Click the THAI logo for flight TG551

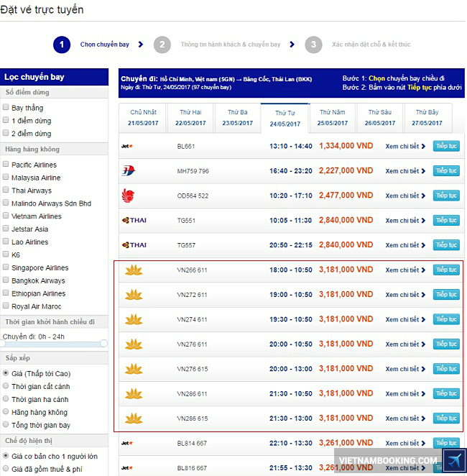134,220
